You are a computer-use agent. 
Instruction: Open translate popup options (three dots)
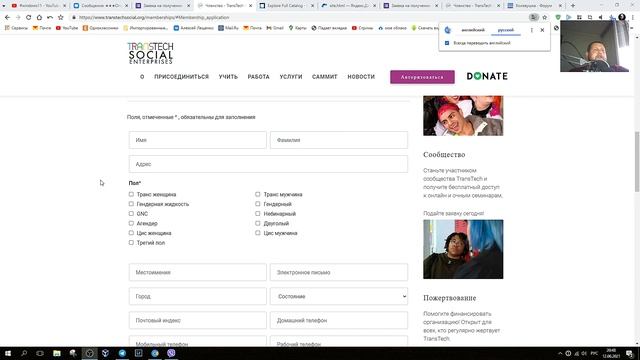pos(531,30)
